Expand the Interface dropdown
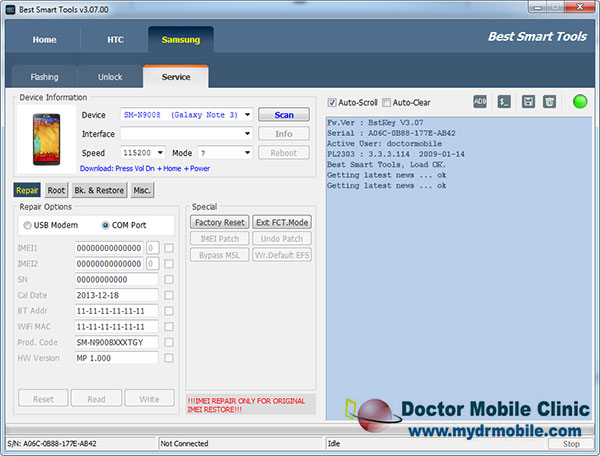The height and width of the screenshot is (456, 600). point(248,134)
